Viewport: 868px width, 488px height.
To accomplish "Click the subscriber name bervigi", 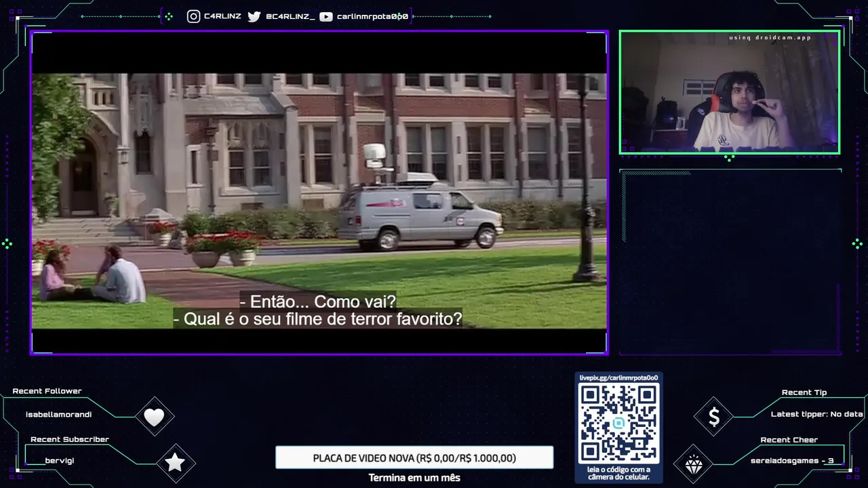I will point(60,461).
